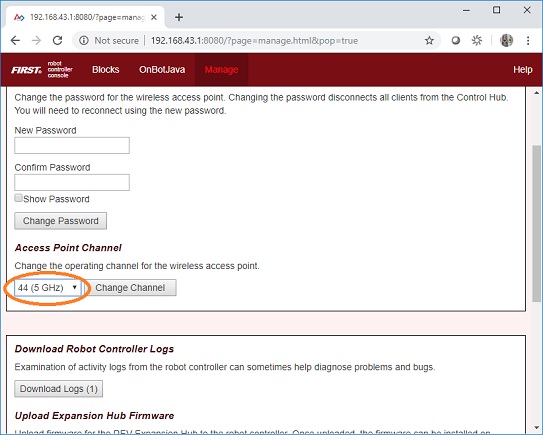This screenshot has height=435, width=543.
Task: Close the 192.168.43.1 browser tab
Action: 154,17
